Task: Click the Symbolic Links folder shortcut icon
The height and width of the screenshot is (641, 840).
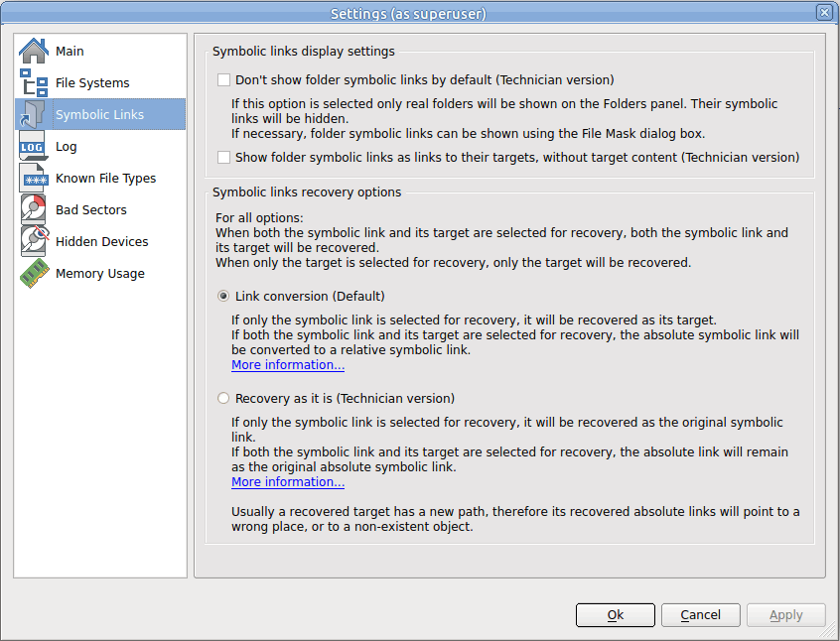Action: pyautogui.click(x=33, y=114)
